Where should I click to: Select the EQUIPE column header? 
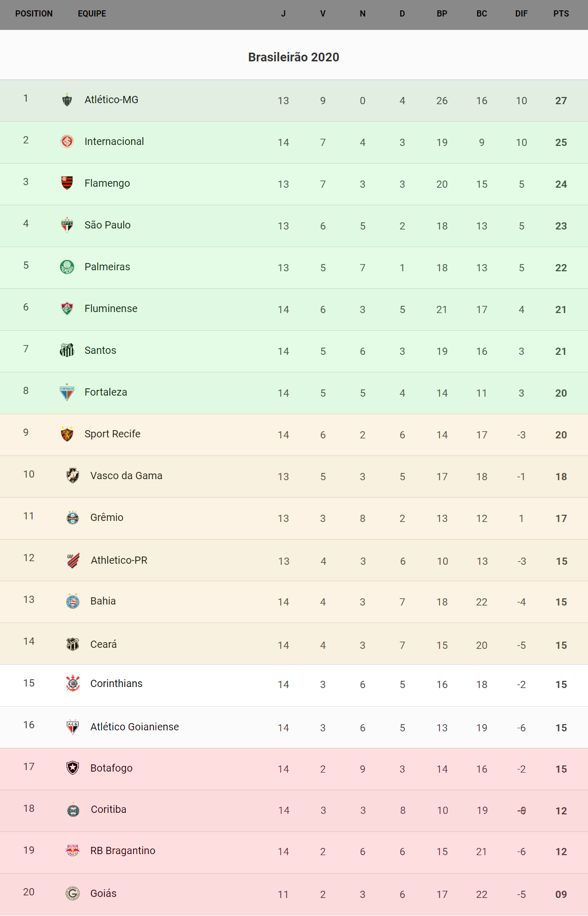[x=92, y=14]
